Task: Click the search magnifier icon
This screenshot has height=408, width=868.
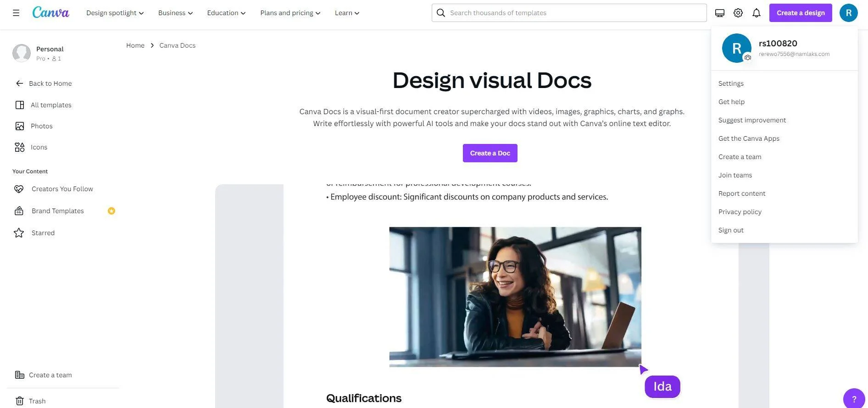Action: [441, 13]
